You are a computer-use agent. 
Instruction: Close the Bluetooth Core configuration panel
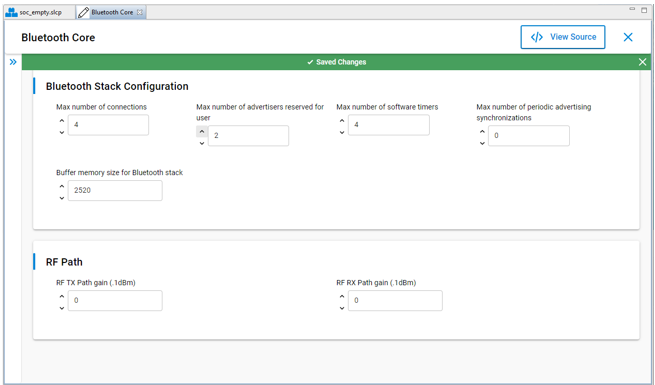[x=628, y=37]
